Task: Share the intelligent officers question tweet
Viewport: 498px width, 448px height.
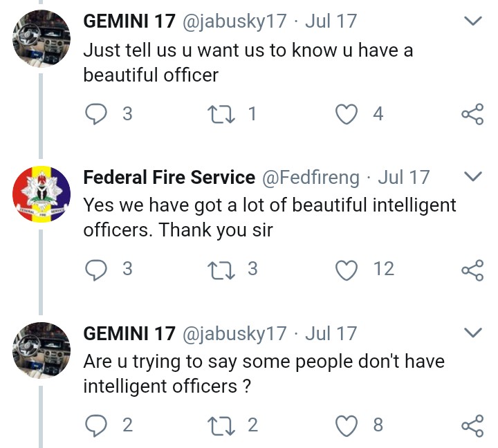Action: [472, 426]
